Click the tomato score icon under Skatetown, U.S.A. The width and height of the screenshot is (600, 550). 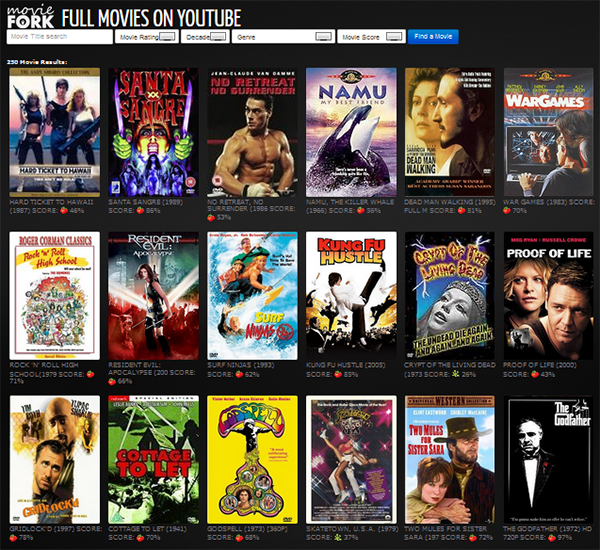(x=339, y=538)
